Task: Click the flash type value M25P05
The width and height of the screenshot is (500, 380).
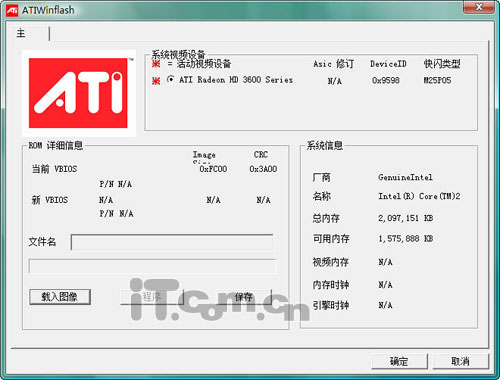Action: 437,80
